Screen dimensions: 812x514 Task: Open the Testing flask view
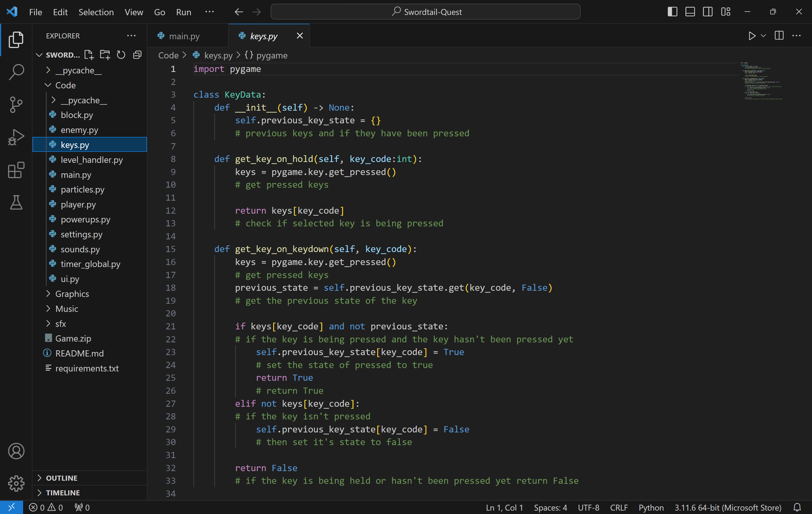point(16,202)
